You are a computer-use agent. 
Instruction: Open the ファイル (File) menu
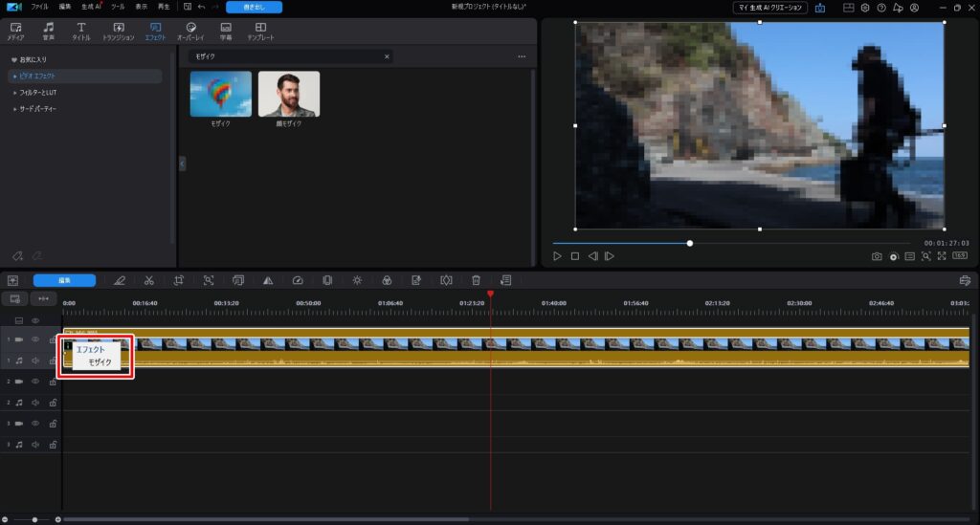point(39,7)
